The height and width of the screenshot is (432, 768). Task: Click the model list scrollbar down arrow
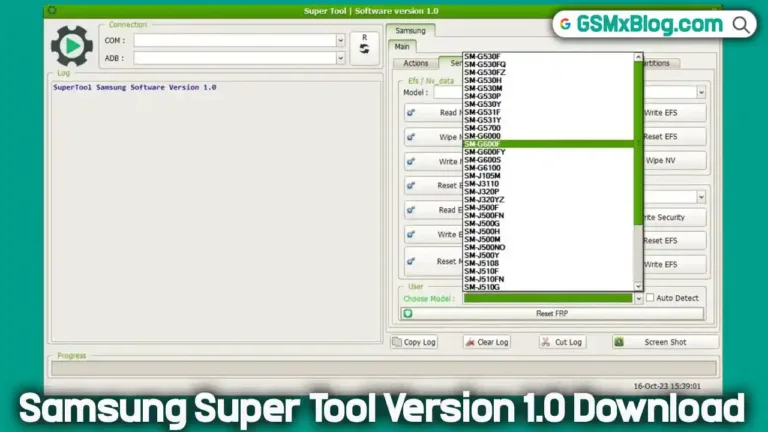pyautogui.click(x=638, y=287)
